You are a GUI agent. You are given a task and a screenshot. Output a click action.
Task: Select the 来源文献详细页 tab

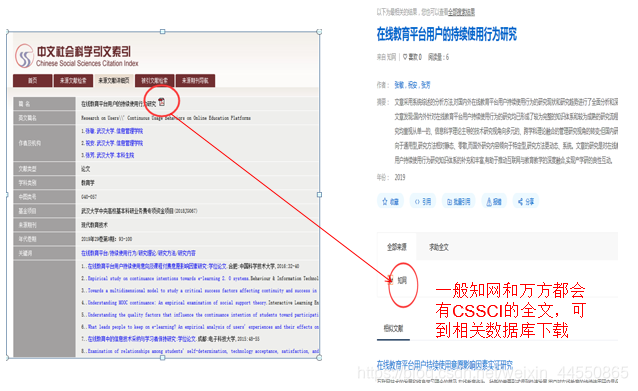[x=114, y=81]
